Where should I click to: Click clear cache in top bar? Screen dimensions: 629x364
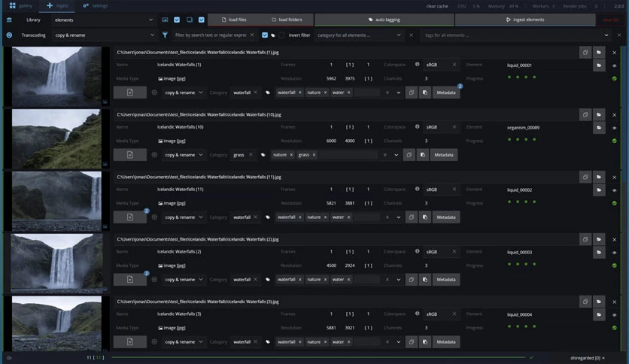[437, 6]
